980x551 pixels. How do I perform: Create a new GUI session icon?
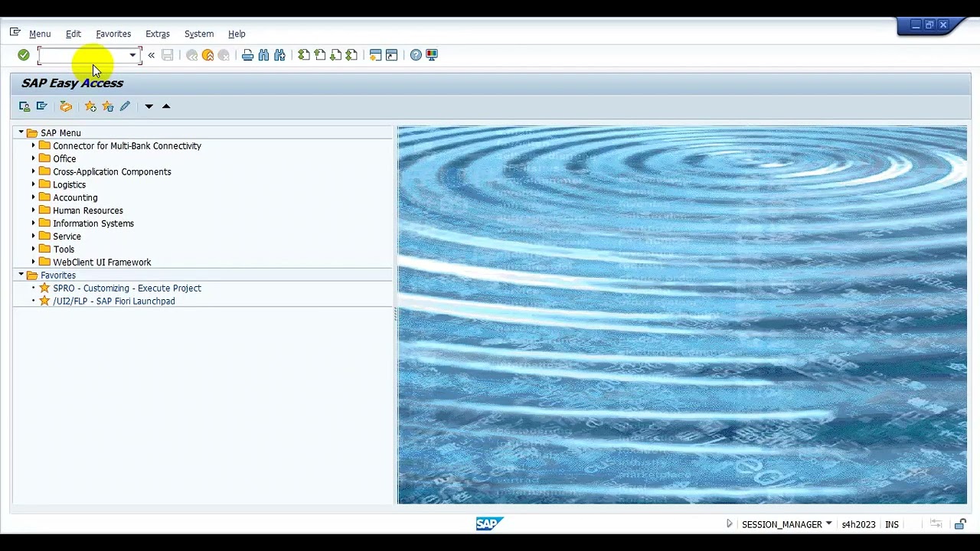(375, 55)
